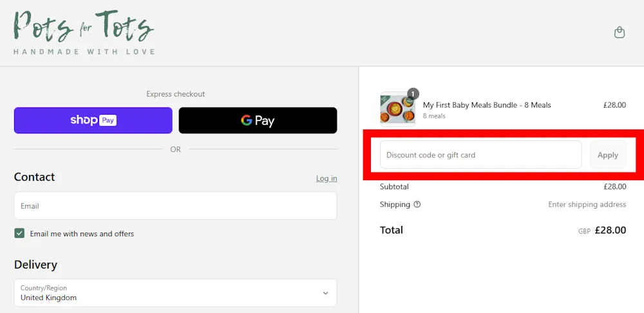Screen dimensions: 644x313
Task: Click the £28.00 total amount
Action: point(610,230)
